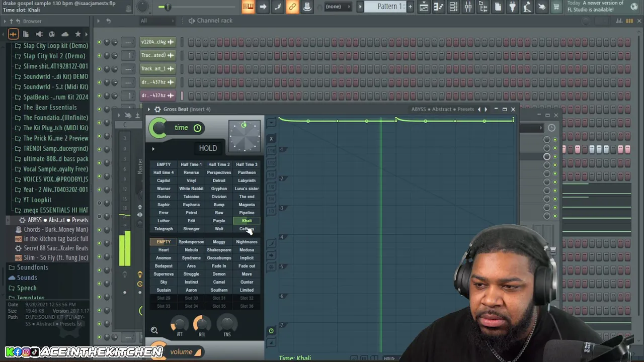Image resolution: width=644 pixels, height=362 pixels.
Task: Toggle the top mixer effect slot green light
Action: tap(554, 140)
